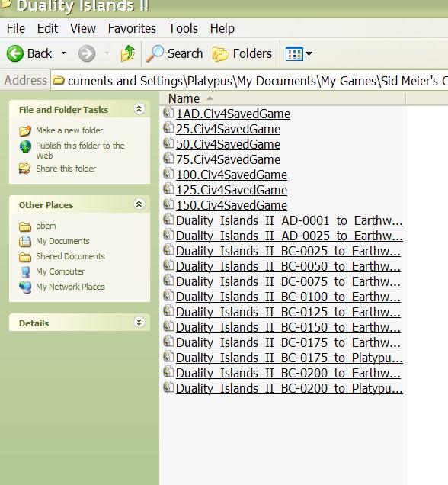Expand the Details panel
The height and width of the screenshot is (485, 448).
click(139, 323)
